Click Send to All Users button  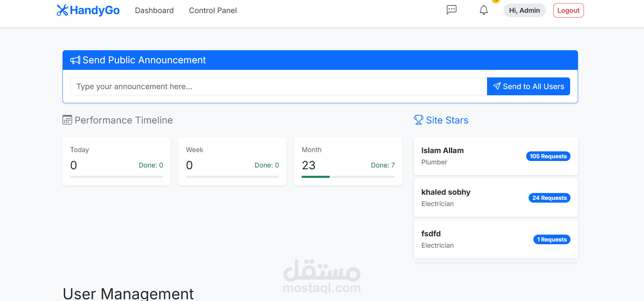coord(529,86)
